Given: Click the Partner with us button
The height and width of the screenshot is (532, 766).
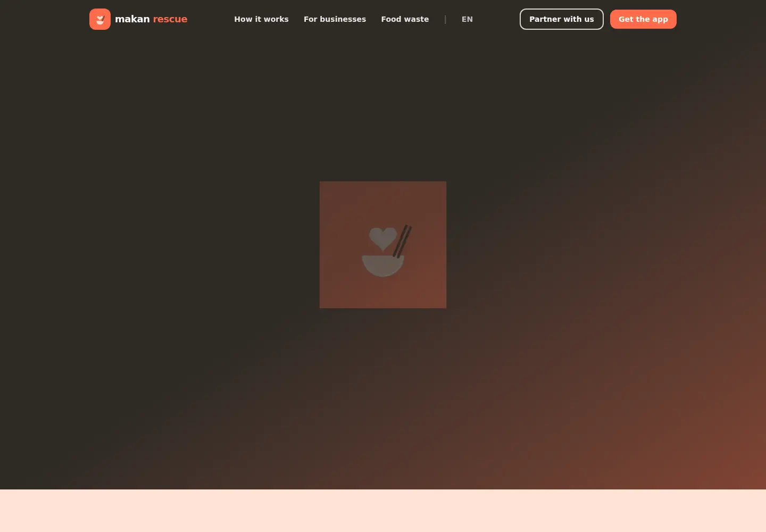Looking at the screenshot, I should tap(561, 19).
